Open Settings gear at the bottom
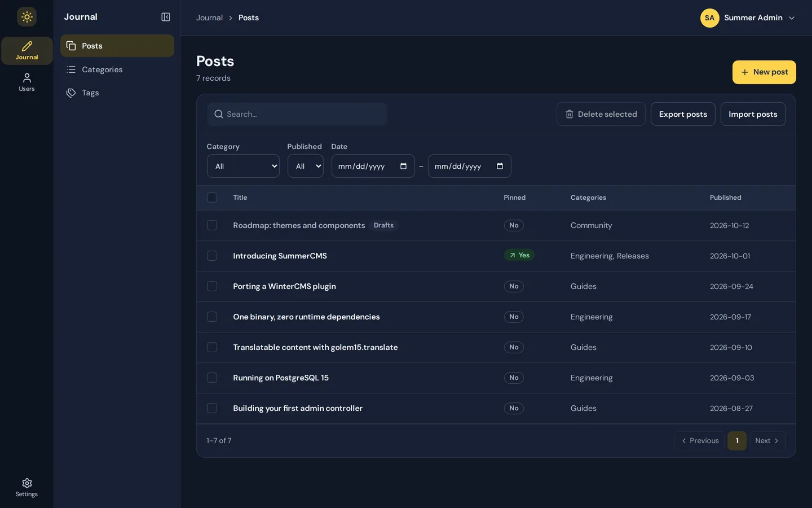 27,488
